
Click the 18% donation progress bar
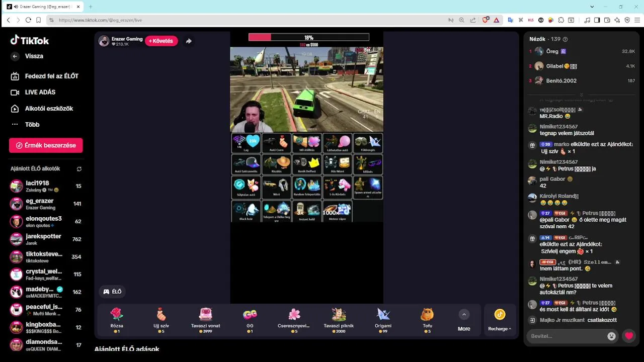point(308,37)
